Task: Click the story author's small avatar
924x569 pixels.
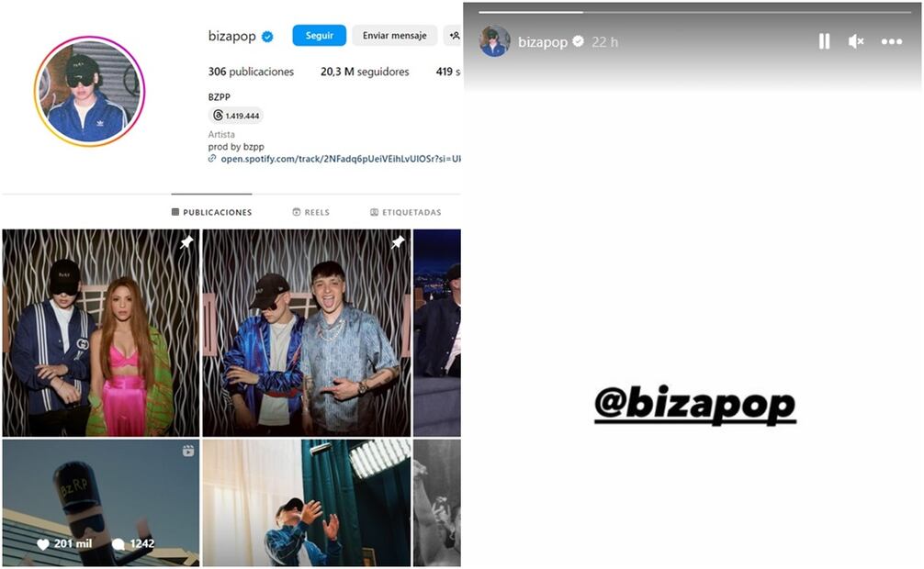Action: (494, 41)
